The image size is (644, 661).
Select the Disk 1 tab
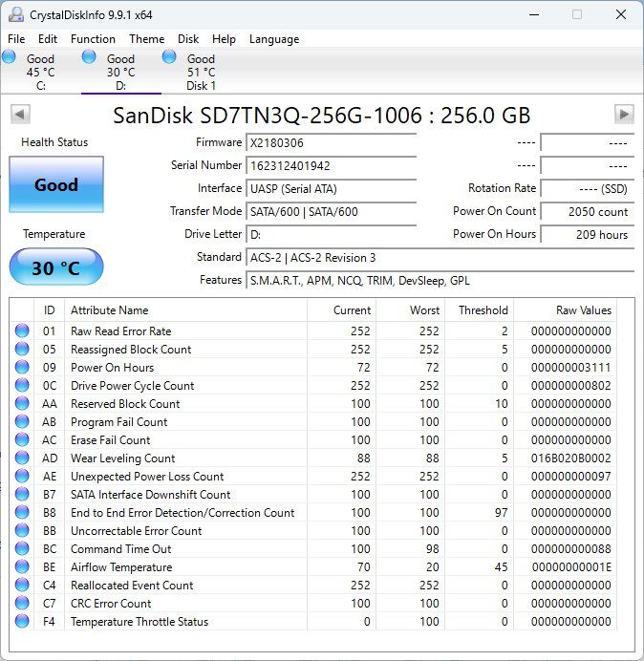coord(202,72)
